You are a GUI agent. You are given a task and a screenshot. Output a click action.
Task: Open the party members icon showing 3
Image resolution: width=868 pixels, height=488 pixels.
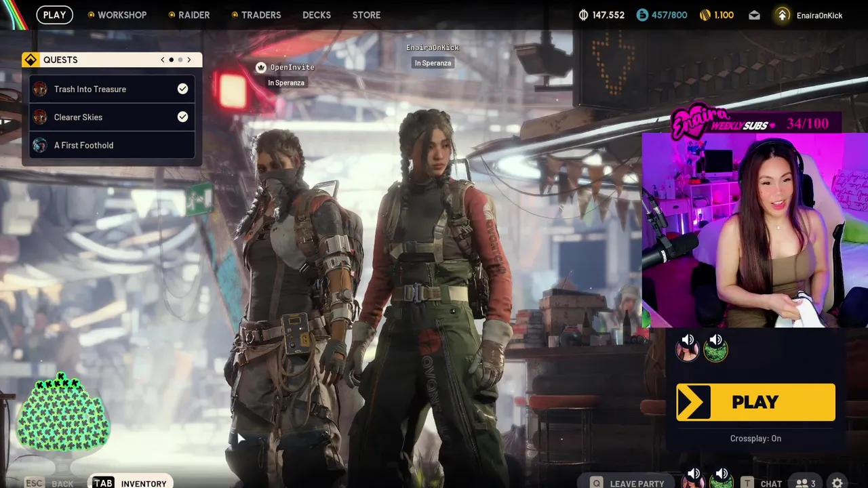point(806,483)
